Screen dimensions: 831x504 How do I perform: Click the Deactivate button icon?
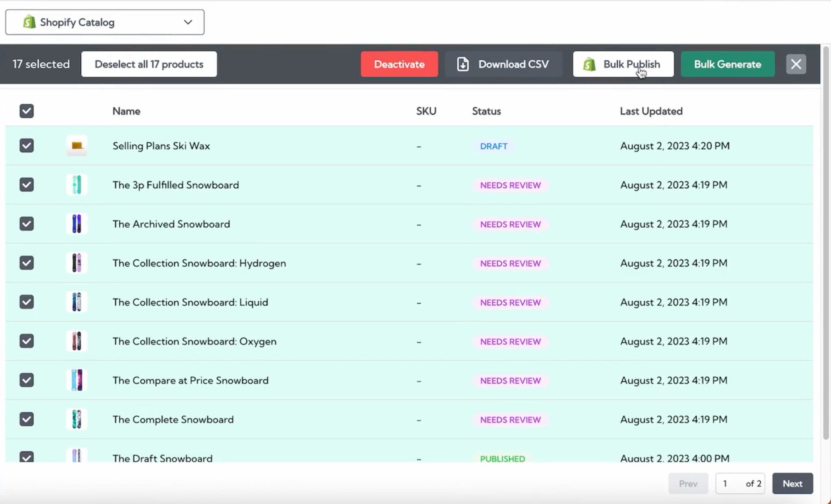pos(400,64)
